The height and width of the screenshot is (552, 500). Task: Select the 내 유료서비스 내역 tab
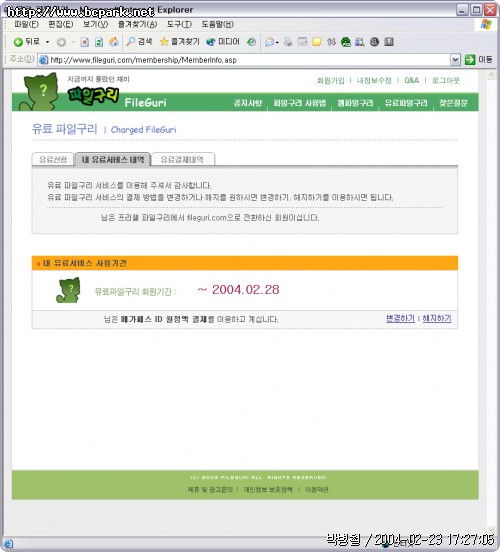pos(113,159)
